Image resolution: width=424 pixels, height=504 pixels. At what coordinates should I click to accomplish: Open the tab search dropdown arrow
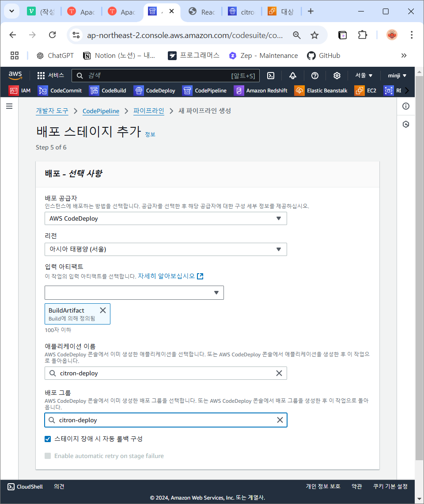(x=11, y=11)
